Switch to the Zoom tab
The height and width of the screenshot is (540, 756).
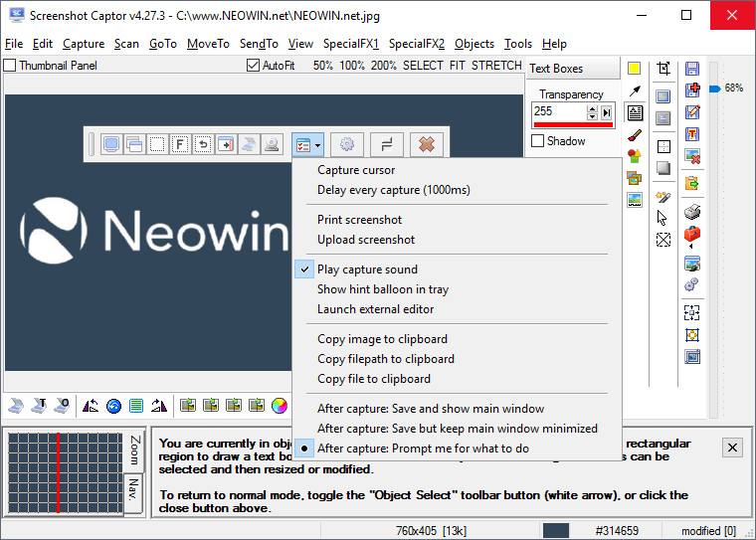coord(135,450)
